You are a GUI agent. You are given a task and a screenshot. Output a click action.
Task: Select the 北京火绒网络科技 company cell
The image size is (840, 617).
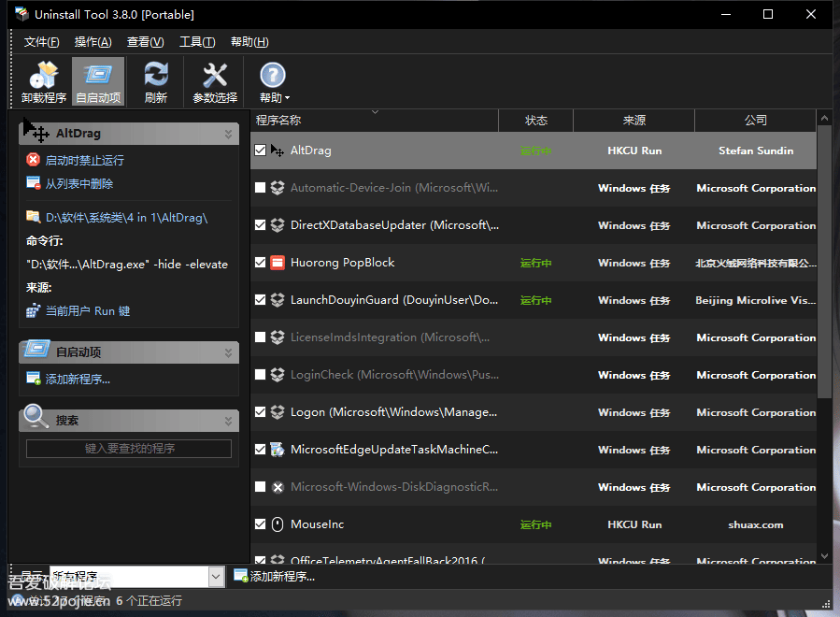click(x=756, y=263)
